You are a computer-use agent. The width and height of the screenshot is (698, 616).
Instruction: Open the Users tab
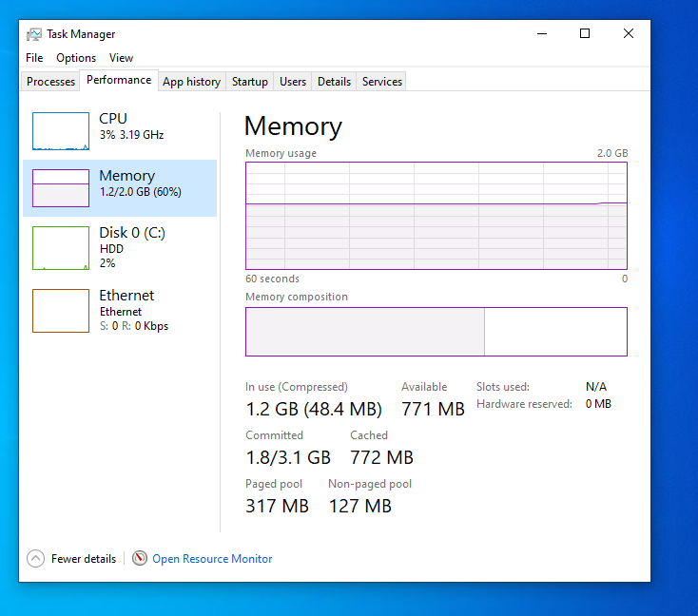(x=293, y=82)
